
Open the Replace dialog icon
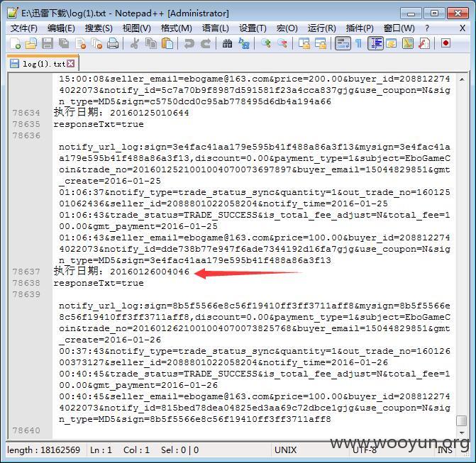244,44
